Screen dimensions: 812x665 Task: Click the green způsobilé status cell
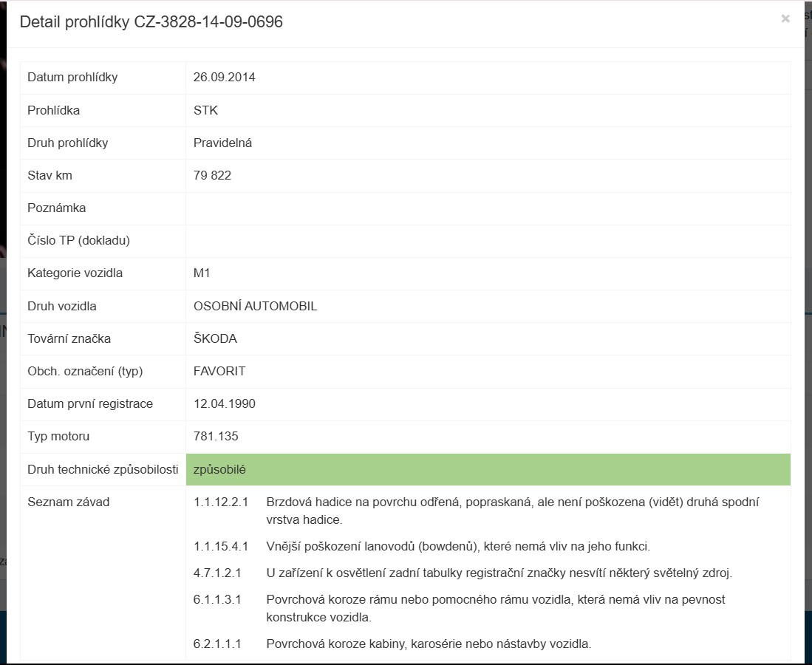point(488,470)
